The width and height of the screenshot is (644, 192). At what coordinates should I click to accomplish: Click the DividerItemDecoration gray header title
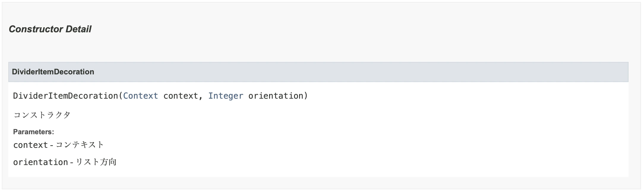point(53,72)
